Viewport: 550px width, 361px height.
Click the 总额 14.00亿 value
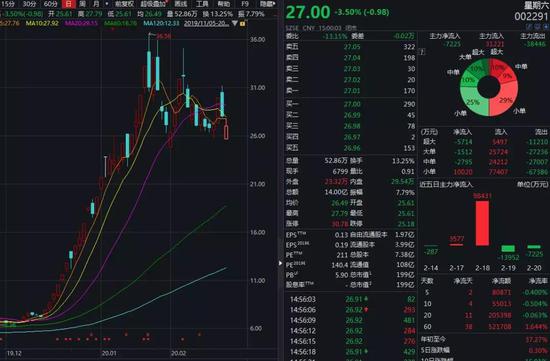(336, 192)
